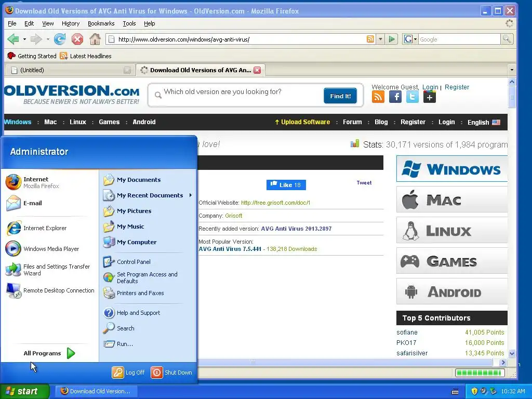This screenshot has width=532, height=399.
Task: Open the free.grisoft.com official website link
Action: (275, 203)
